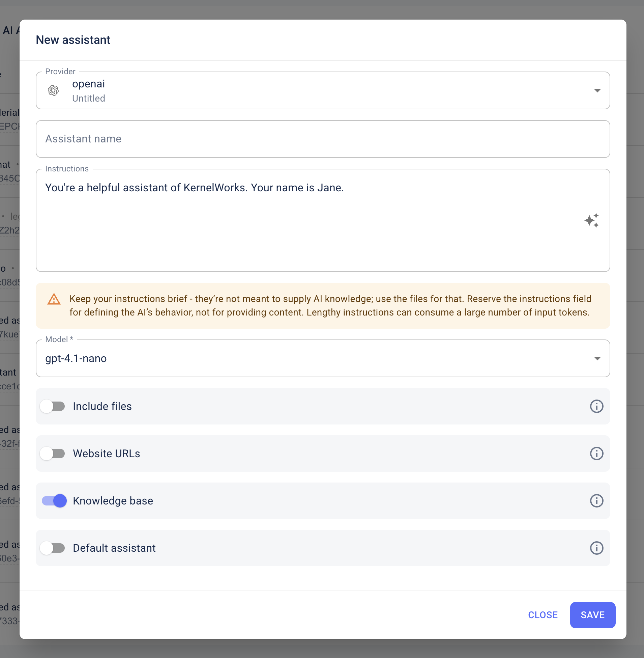Screen dimensions: 644x658
Task: Toggle the Default assistant switch
Action: 53,548
